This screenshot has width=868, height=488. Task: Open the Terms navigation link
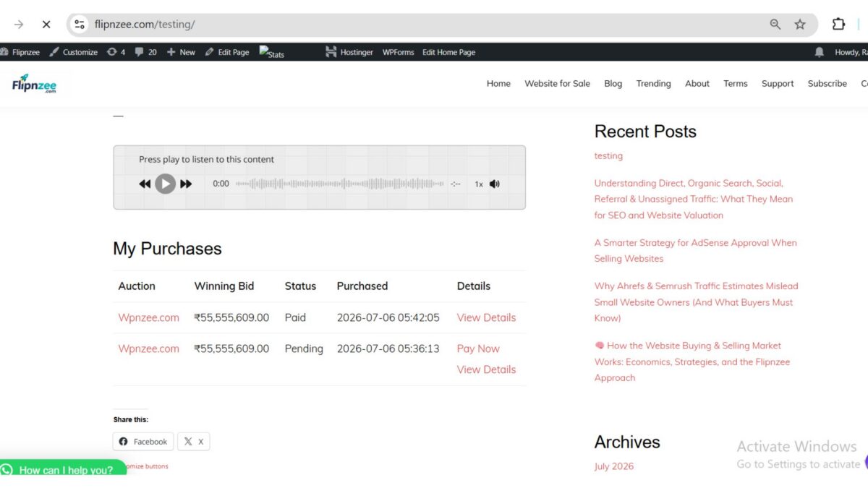point(735,84)
